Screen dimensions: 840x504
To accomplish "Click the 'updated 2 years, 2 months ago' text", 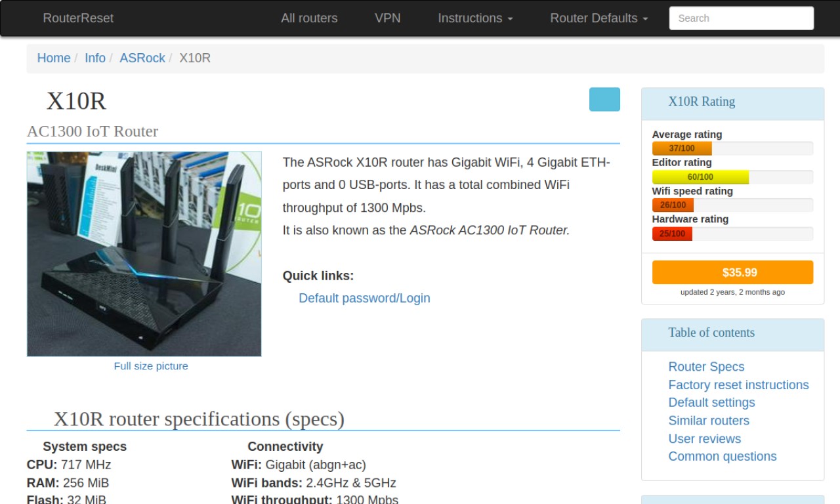I will (x=732, y=292).
